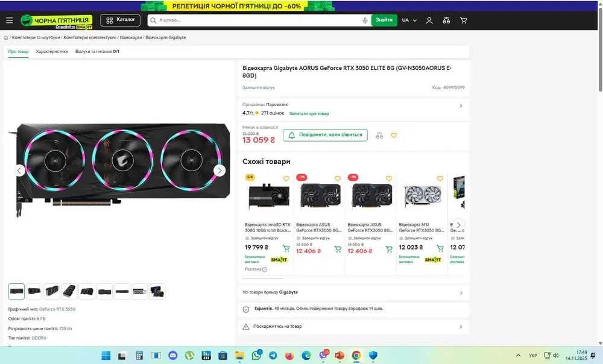The width and height of the screenshot is (603, 364).
Task: Open Відеокарта MSI GeForce RTX3050 title
Action: pyautogui.click(x=421, y=228)
